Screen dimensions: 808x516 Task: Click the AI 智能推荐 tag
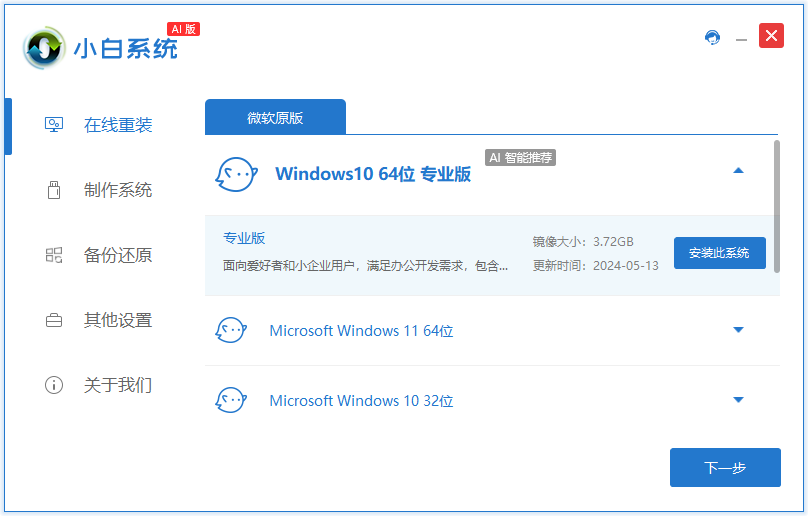(520, 158)
